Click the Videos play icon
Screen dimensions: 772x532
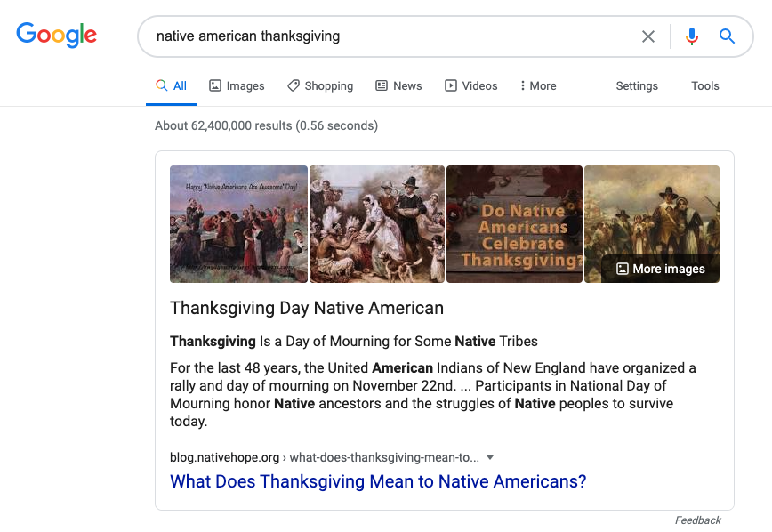(x=451, y=85)
